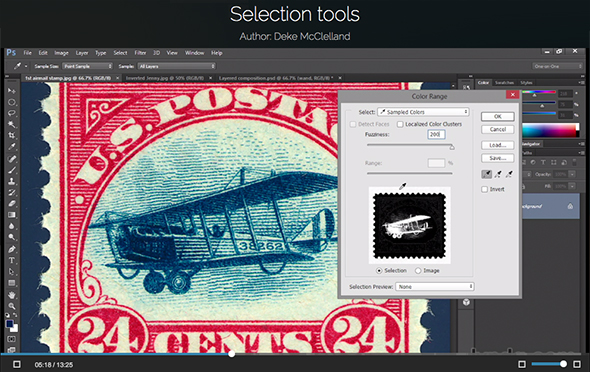
Task: Click the lock icon on Background layer
Action: point(570,206)
